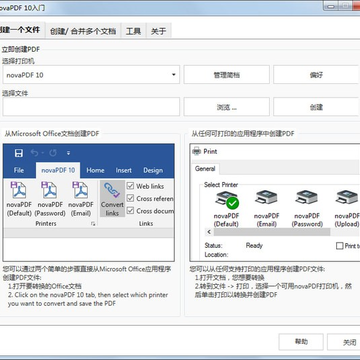Click the Select Printer group label

[221, 185]
